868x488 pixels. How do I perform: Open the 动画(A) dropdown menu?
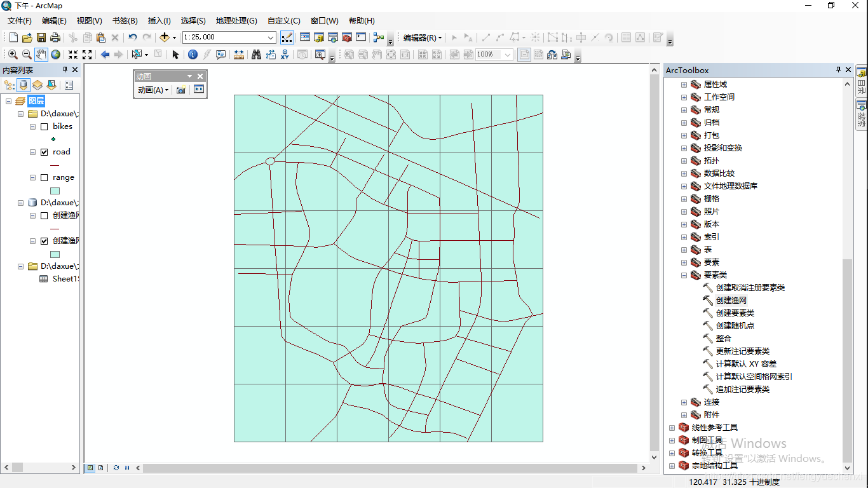coord(153,90)
